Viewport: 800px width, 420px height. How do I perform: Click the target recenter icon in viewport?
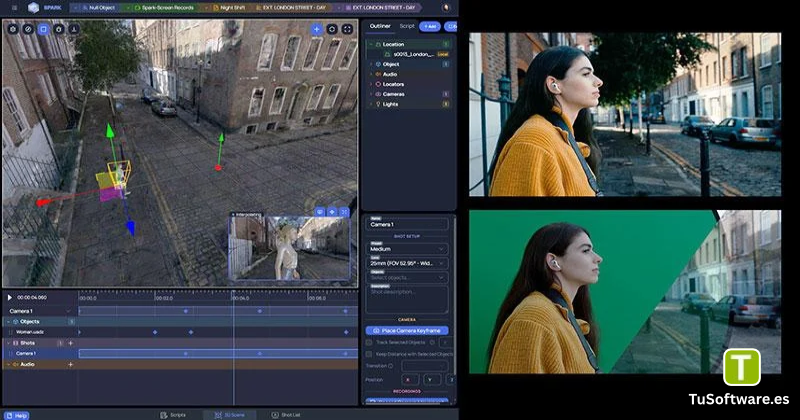(x=332, y=29)
